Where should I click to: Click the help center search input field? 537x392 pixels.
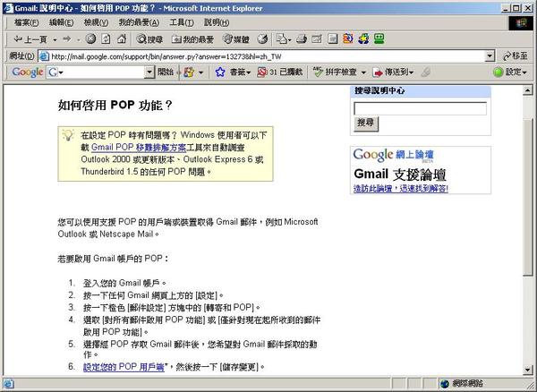(421, 108)
